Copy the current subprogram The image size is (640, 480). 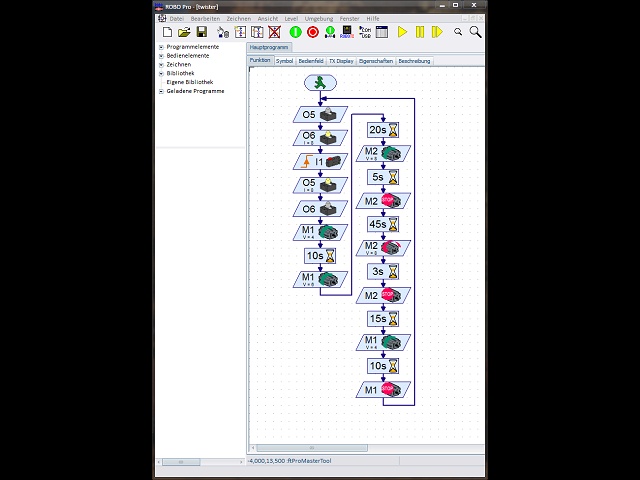tap(257, 32)
